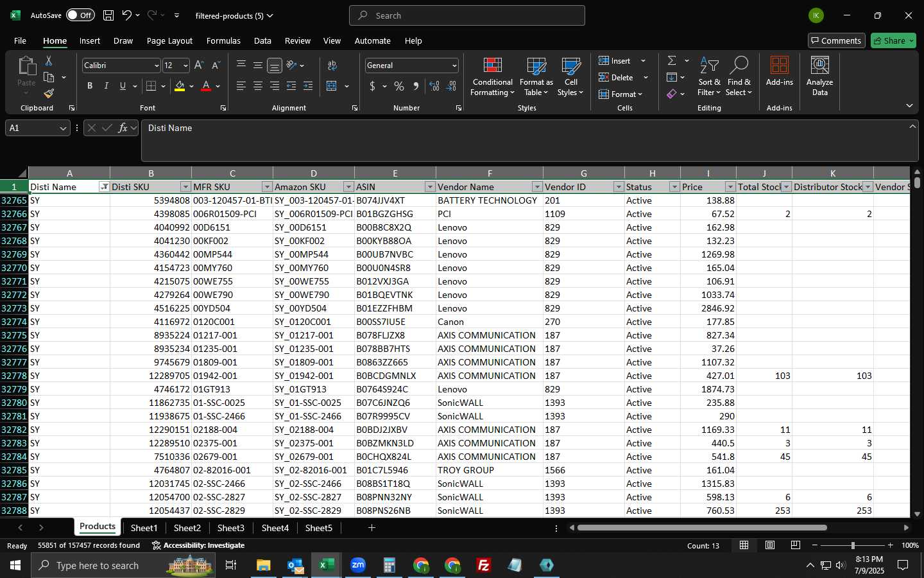This screenshot has height=578, width=924.
Task: Expand the formula bar
Action: click(x=912, y=127)
